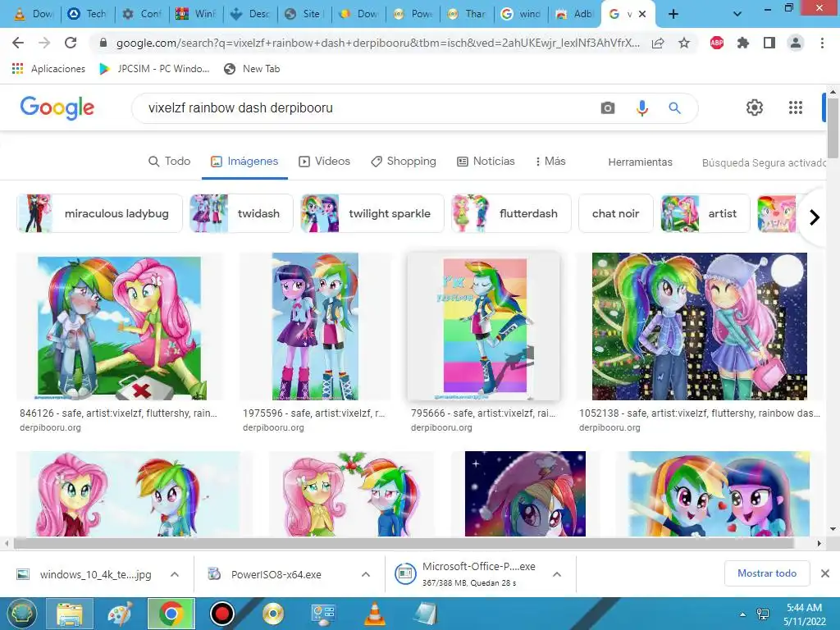Image resolution: width=840 pixels, height=630 pixels.
Task: Show hidden system tray icons
Action: click(x=742, y=614)
